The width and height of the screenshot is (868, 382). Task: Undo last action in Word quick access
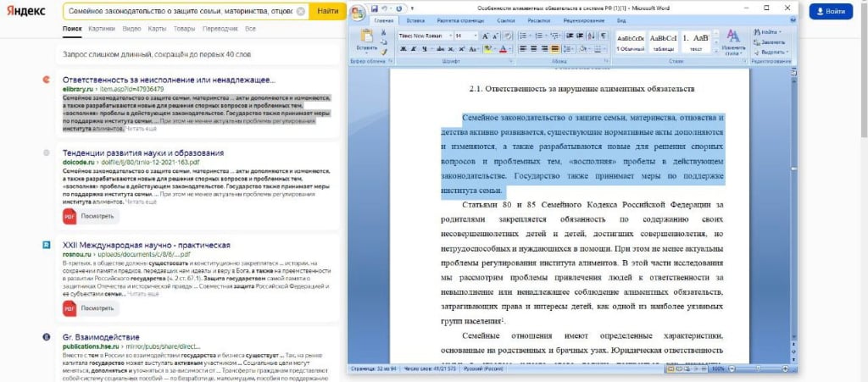(x=385, y=8)
